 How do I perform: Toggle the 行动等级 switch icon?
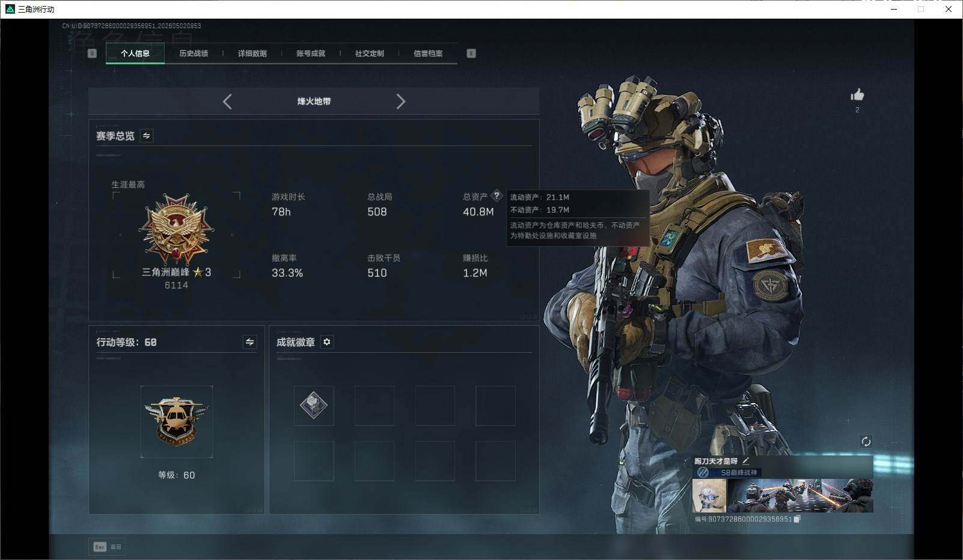(x=249, y=342)
